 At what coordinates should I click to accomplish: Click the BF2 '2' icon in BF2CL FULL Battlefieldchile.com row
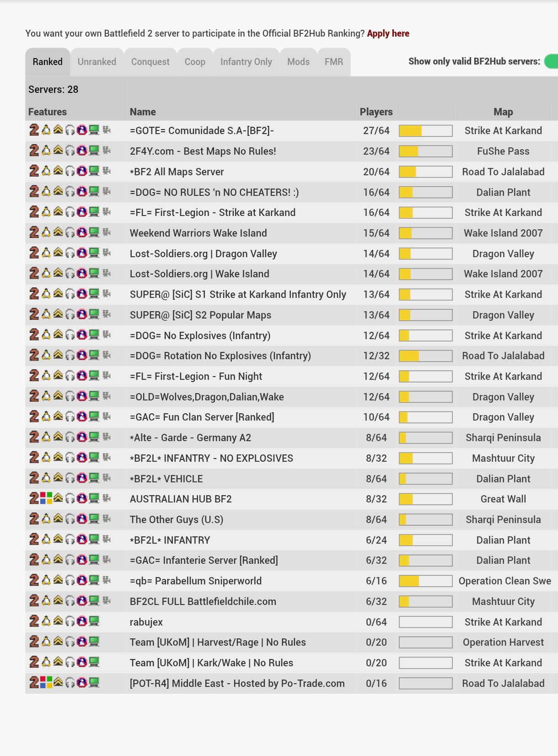(x=34, y=601)
